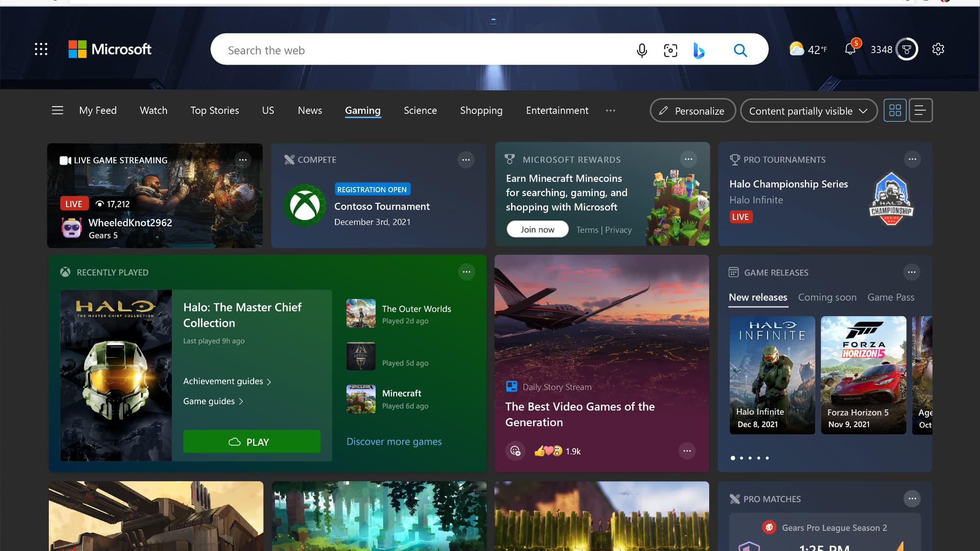The height and width of the screenshot is (551, 980).
Task: Select the Coming soon tab in Game Releases
Action: (x=827, y=297)
